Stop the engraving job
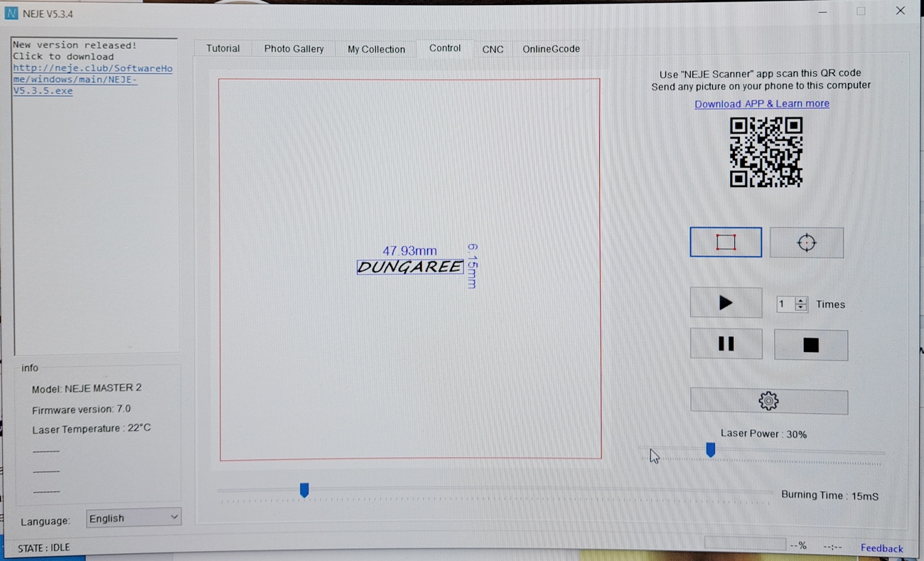Screen dimensions: 924x561 pos(810,345)
